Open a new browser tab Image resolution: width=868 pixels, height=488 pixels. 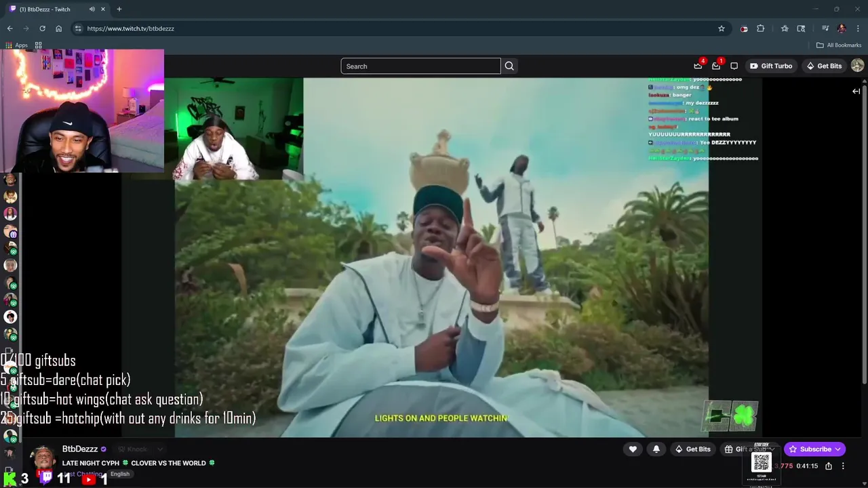[x=119, y=9]
